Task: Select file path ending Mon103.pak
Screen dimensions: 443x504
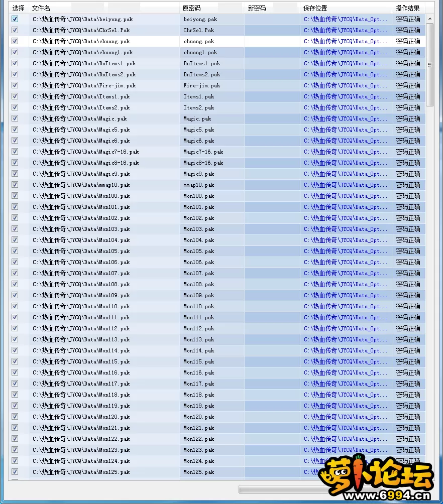Action: pos(81,229)
